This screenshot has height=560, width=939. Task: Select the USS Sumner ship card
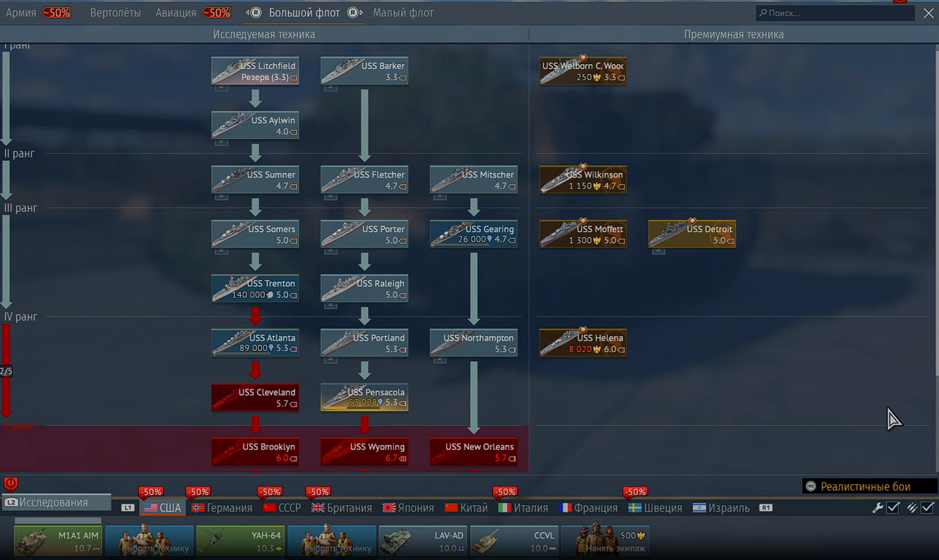click(255, 179)
